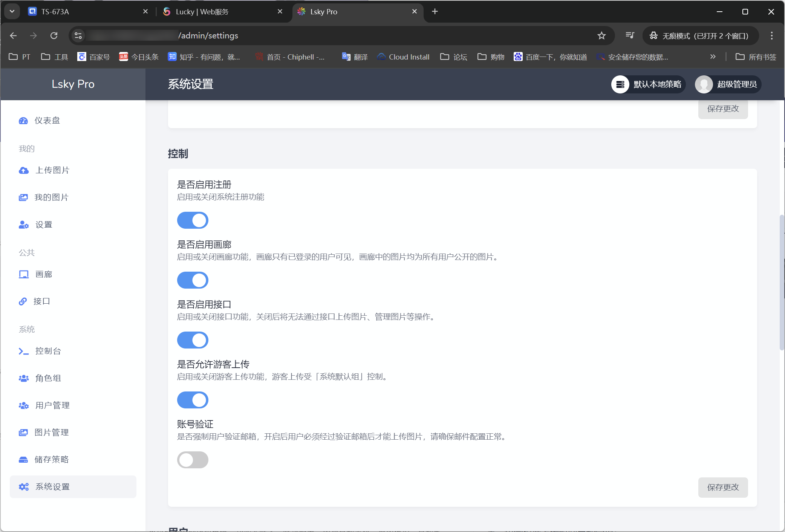The height and width of the screenshot is (532, 785).
Task: Reload the page
Action: click(x=54, y=36)
